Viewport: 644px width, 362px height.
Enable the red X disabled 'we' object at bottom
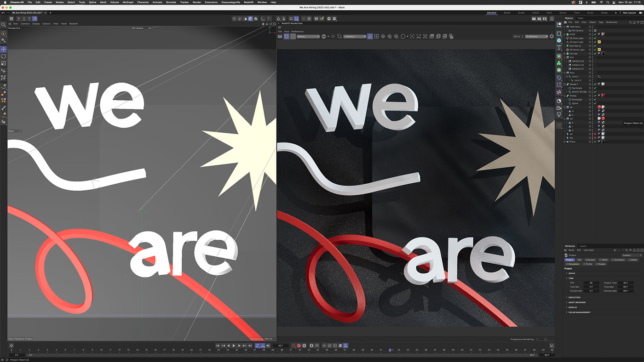(x=595, y=134)
